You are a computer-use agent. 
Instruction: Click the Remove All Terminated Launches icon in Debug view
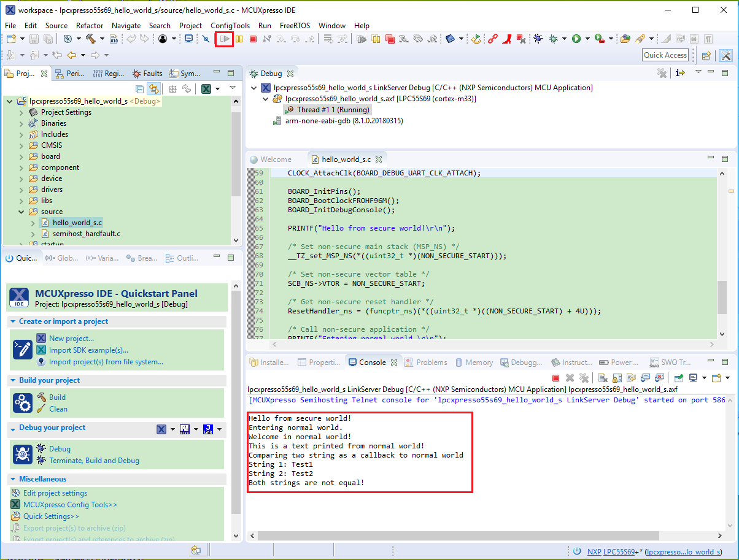tap(662, 73)
